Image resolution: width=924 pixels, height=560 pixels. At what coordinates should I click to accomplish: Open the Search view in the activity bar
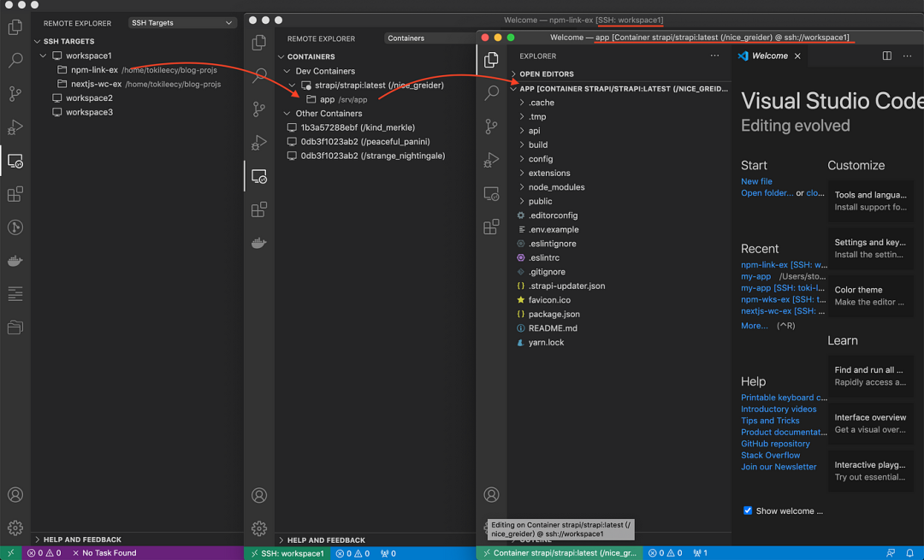point(15,60)
